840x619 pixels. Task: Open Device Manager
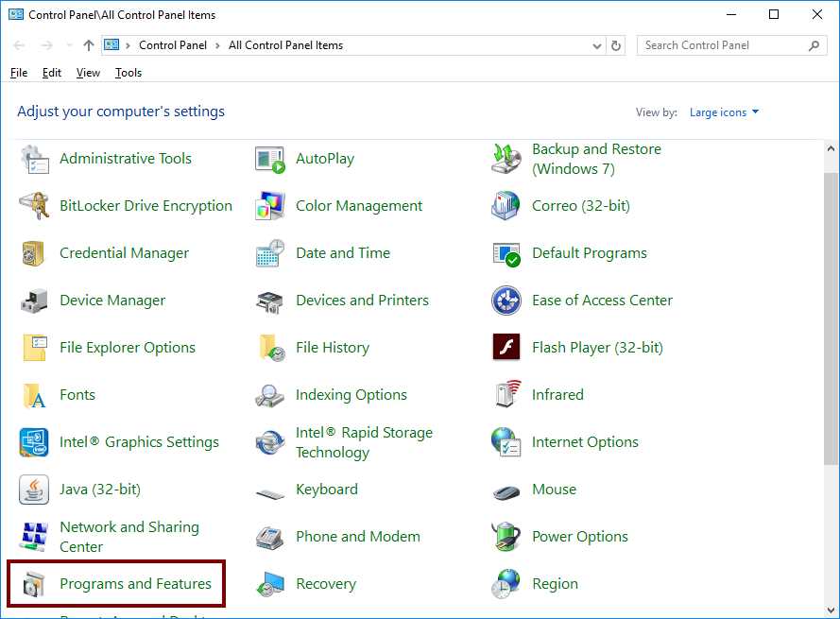[112, 300]
